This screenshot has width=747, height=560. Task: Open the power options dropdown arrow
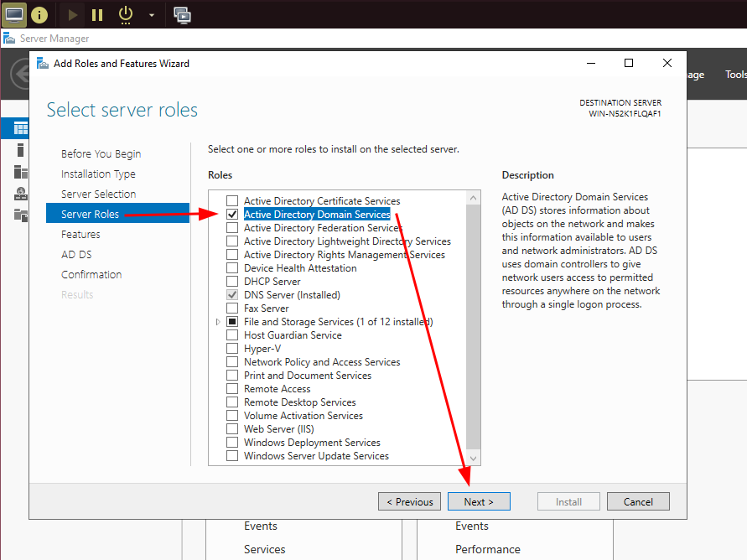click(152, 15)
